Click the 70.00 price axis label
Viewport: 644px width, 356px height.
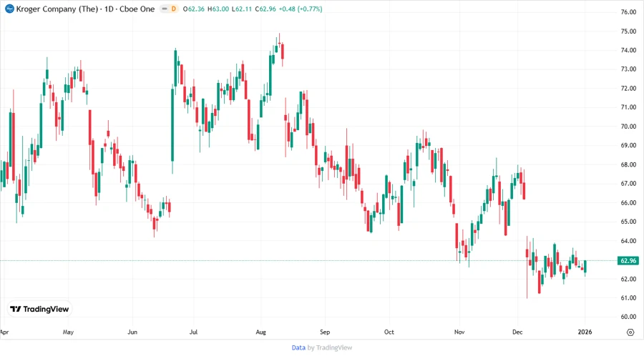pyautogui.click(x=628, y=127)
